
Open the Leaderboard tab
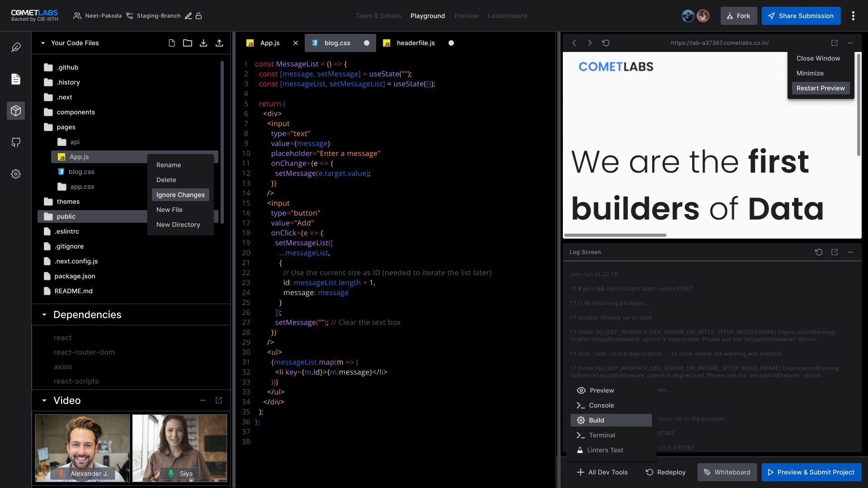click(x=507, y=16)
